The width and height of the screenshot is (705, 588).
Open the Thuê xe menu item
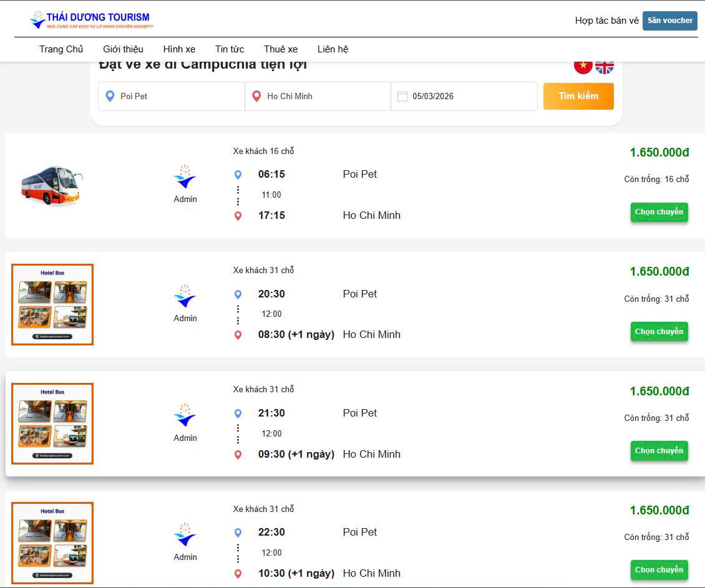point(281,49)
